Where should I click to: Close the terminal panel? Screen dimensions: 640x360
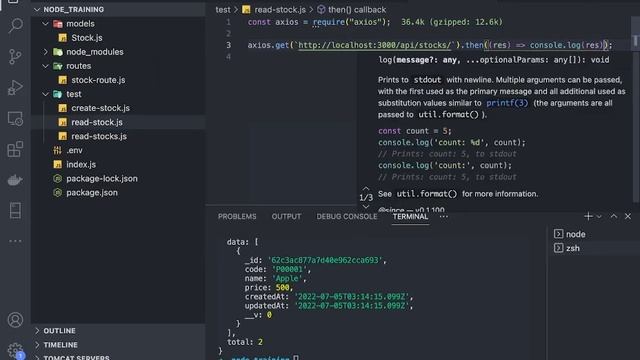(x=628, y=216)
